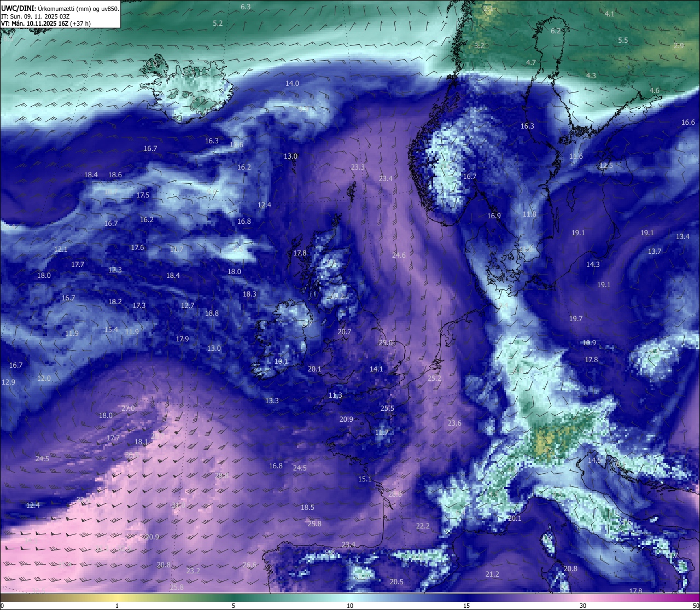700x610 pixels.
Task: Click the '12.3' map value
Action: pyautogui.click(x=115, y=270)
